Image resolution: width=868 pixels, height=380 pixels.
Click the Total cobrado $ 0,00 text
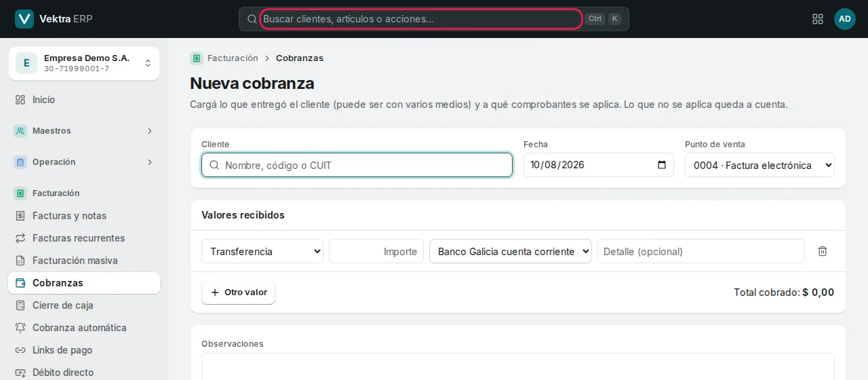tap(784, 292)
